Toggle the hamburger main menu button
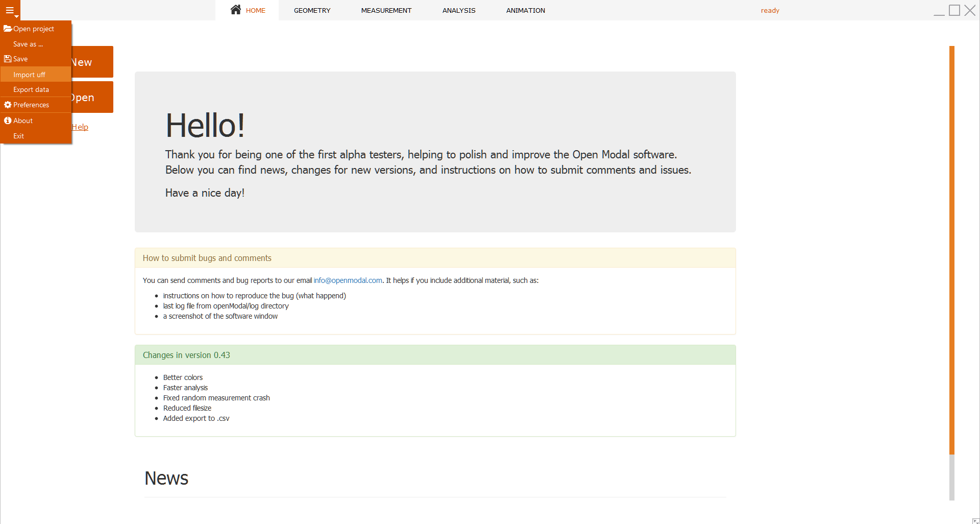The width and height of the screenshot is (980, 524). (10, 10)
